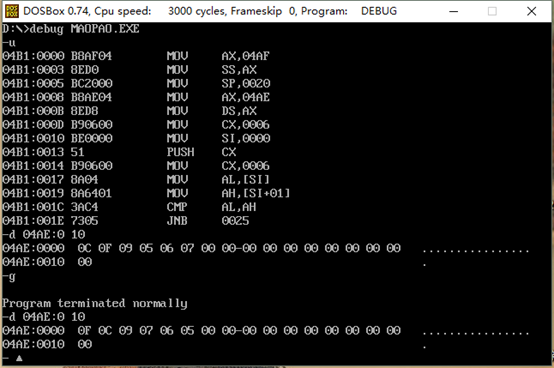Select the instruction 'MOV AL,[SI]'
The height and width of the screenshot is (368, 554).
pyautogui.click(x=218, y=180)
